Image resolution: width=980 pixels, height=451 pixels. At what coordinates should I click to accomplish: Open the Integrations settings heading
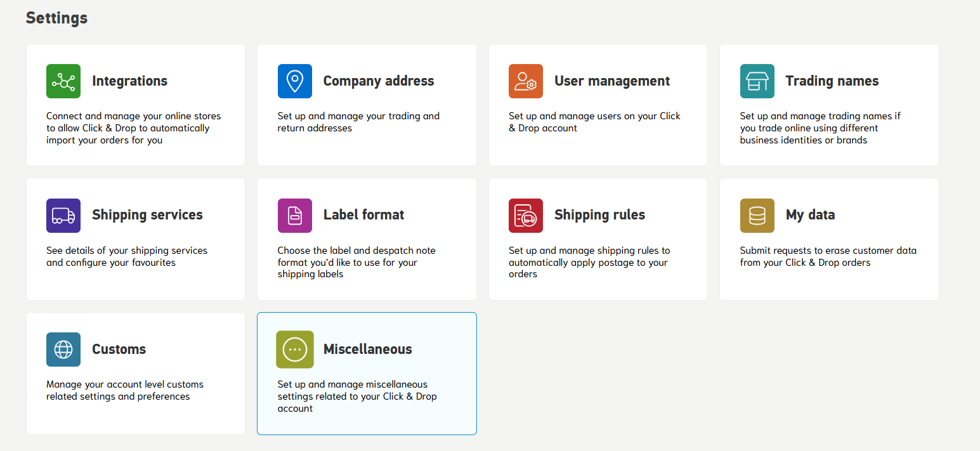pyautogui.click(x=129, y=81)
